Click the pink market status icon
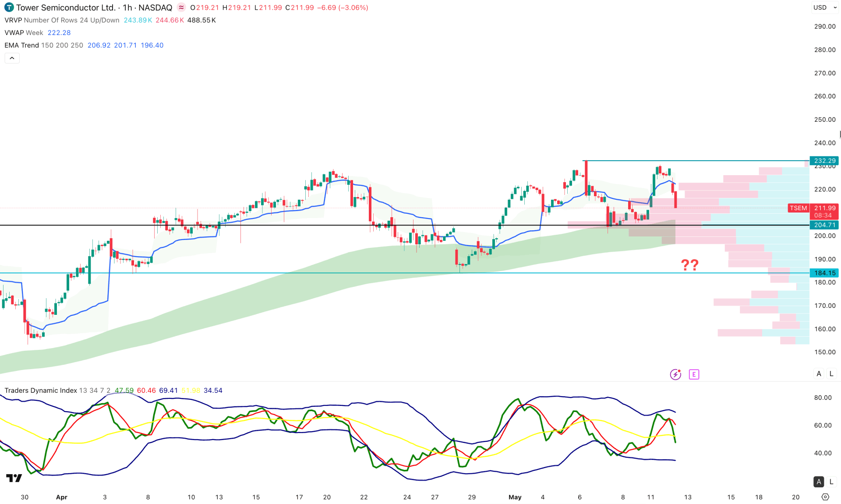Image resolution: width=841 pixels, height=504 pixels. pyautogui.click(x=181, y=7)
